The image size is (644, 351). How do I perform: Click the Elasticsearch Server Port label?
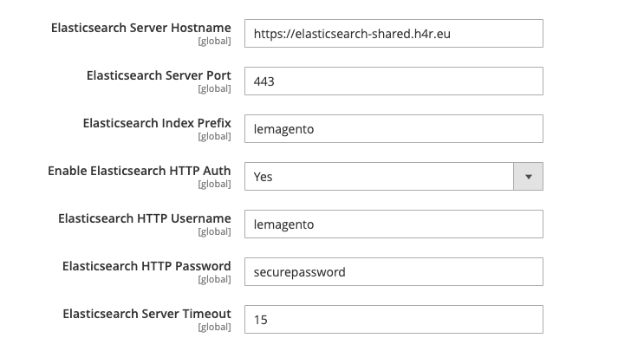(x=159, y=75)
